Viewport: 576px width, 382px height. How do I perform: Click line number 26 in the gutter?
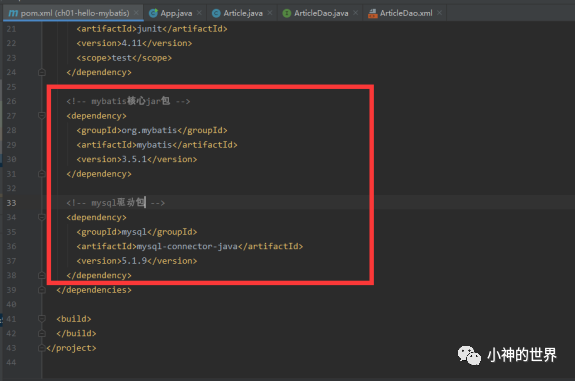[x=11, y=101]
